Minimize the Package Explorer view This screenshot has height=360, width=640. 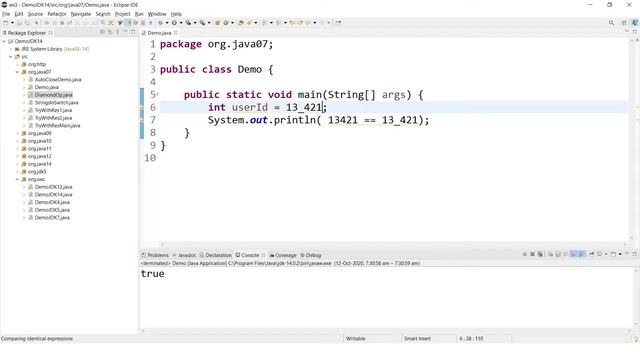[125, 32]
